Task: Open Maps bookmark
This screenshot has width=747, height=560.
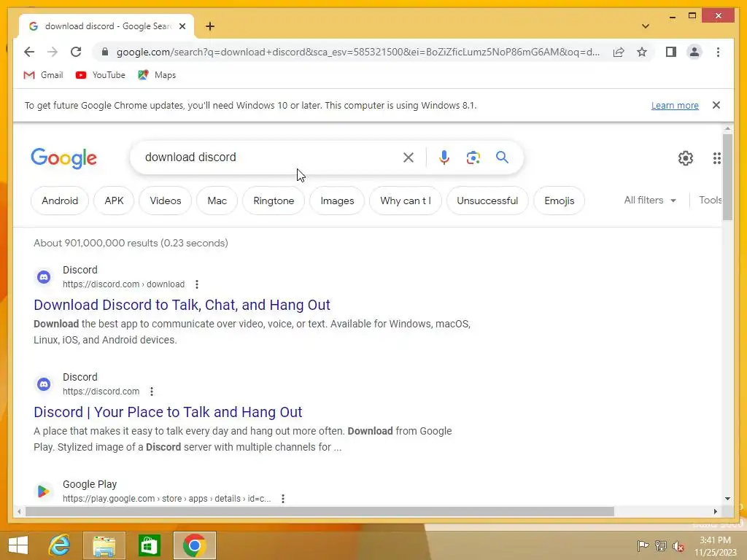Action: point(157,75)
